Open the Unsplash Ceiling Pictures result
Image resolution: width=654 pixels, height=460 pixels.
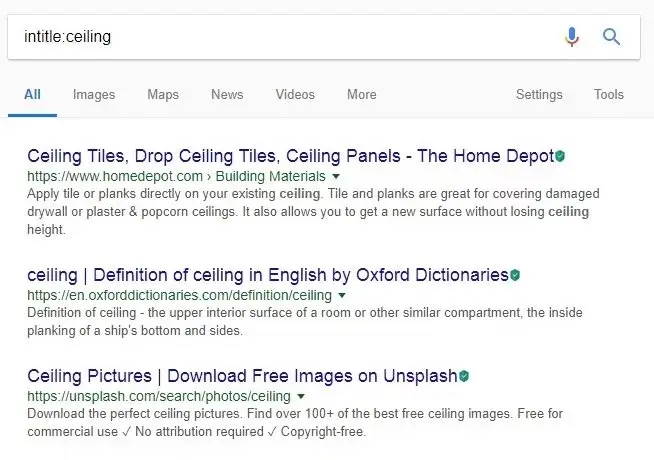(242, 376)
